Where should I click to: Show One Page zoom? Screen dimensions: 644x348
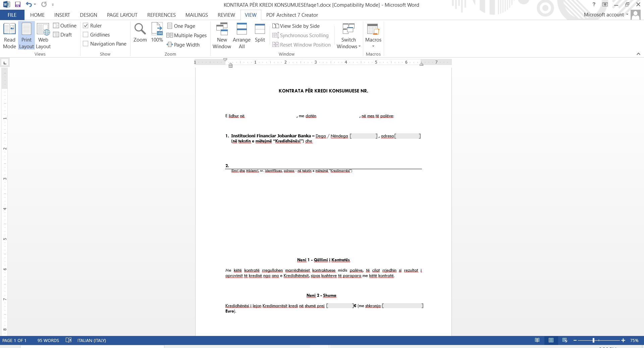(x=181, y=26)
